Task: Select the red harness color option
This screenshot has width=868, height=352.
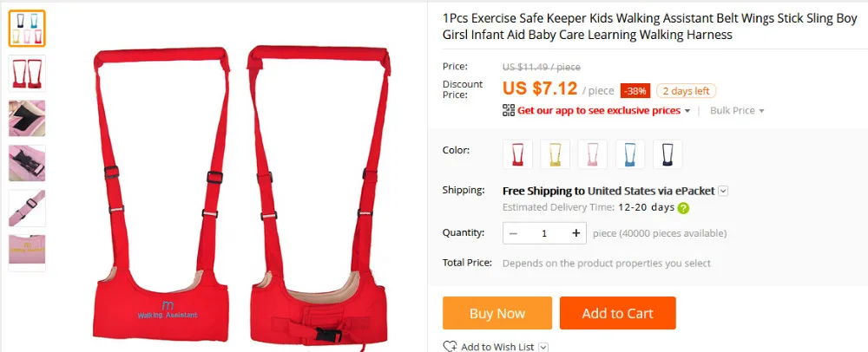Action: click(517, 154)
